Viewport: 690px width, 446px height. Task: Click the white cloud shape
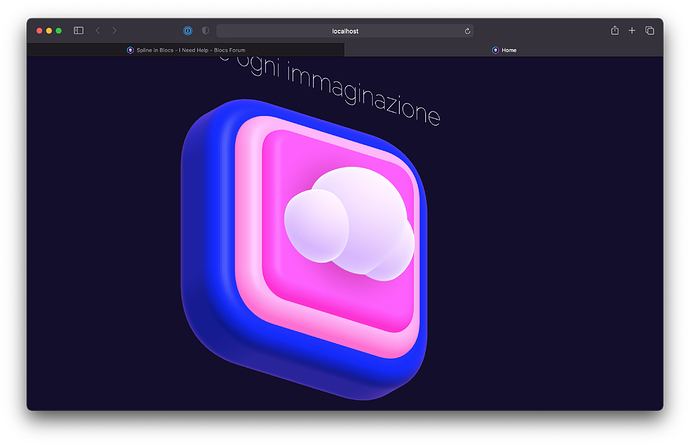[350, 220]
